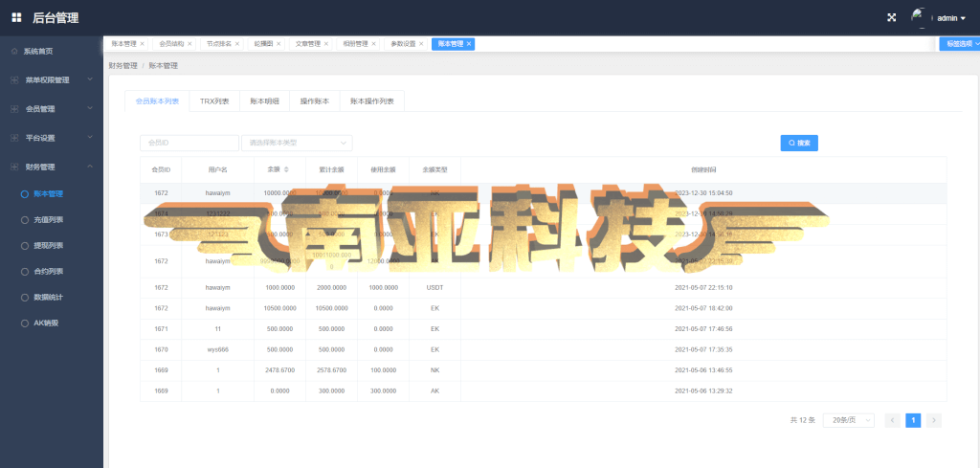Click the 累计余额 column header
The height and width of the screenshot is (468, 980).
click(x=331, y=169)
